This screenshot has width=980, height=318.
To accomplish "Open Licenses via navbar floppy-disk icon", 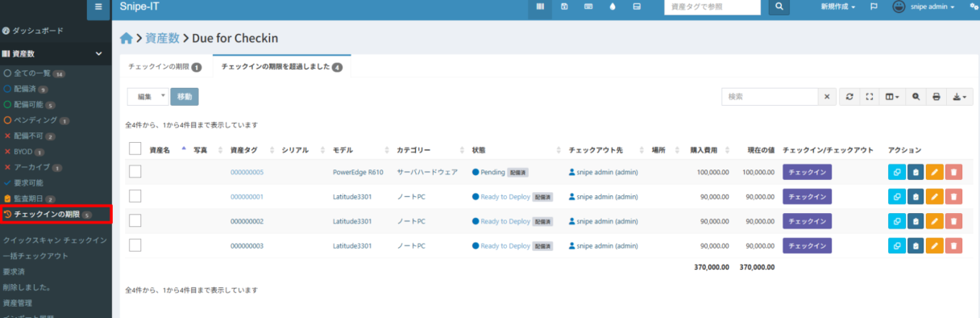I will 564,6.
